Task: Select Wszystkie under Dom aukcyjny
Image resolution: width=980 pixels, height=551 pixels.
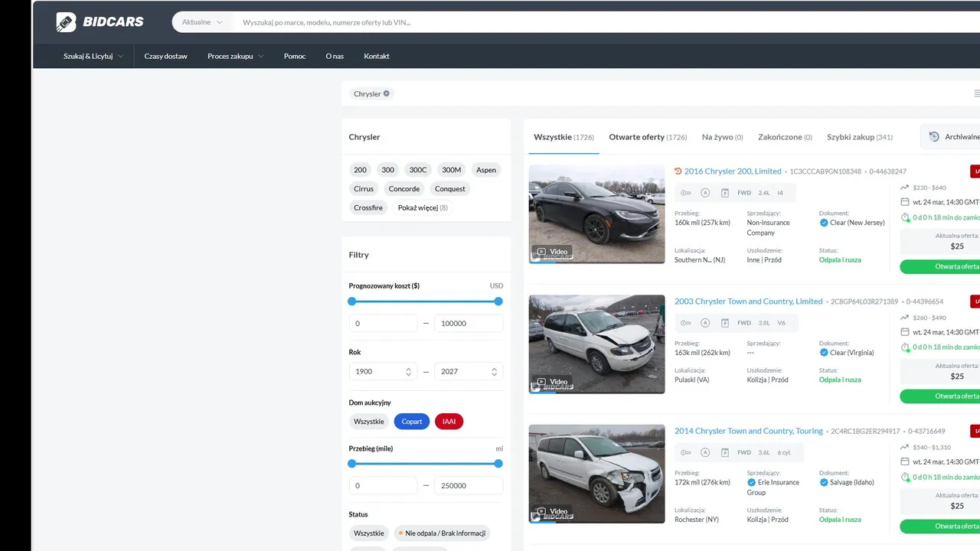Action: pyautogui.click(x=369, y=422)
